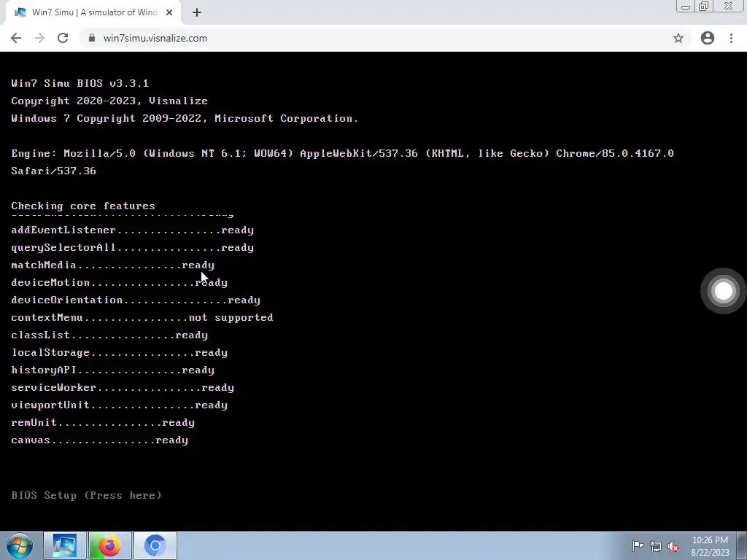
Task: Click the Show desktop strip
Action: click(742, 545)
